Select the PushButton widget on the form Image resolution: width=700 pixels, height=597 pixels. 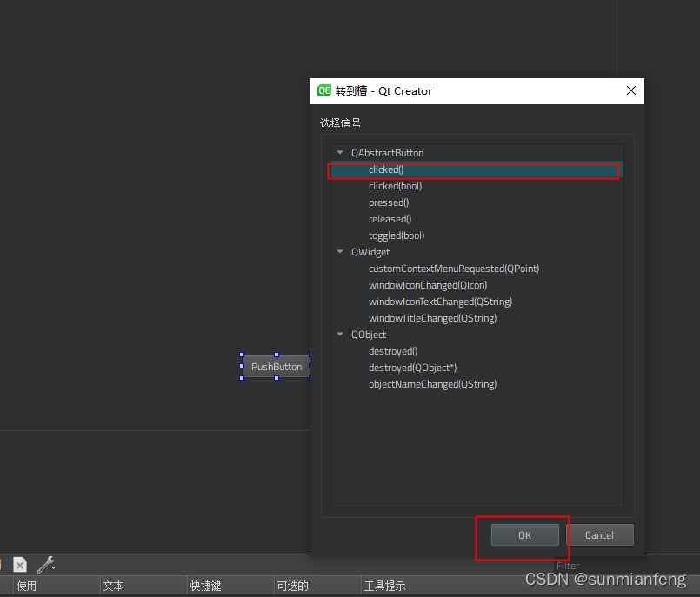[276, 367]
